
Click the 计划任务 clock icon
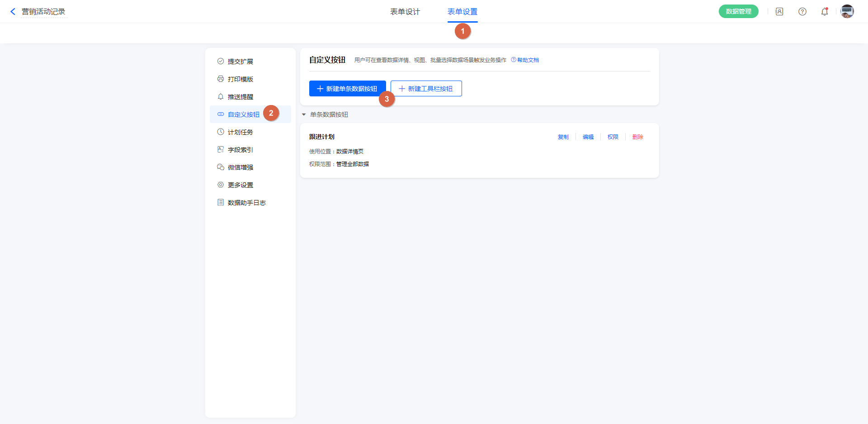point(221,132)
